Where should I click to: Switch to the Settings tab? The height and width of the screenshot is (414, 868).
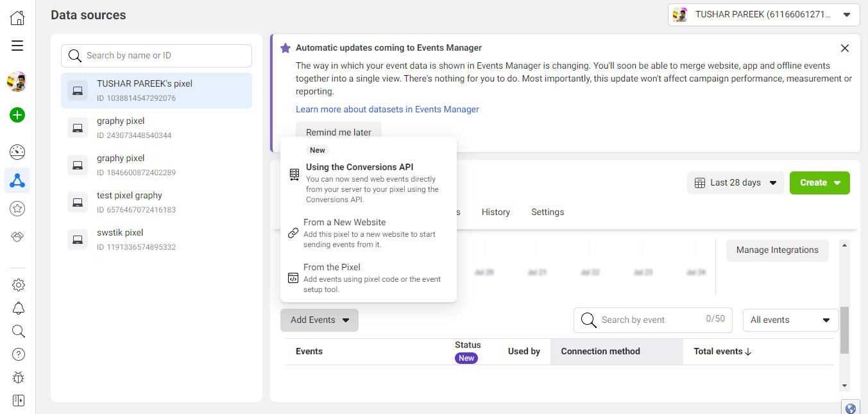point(547,212)
